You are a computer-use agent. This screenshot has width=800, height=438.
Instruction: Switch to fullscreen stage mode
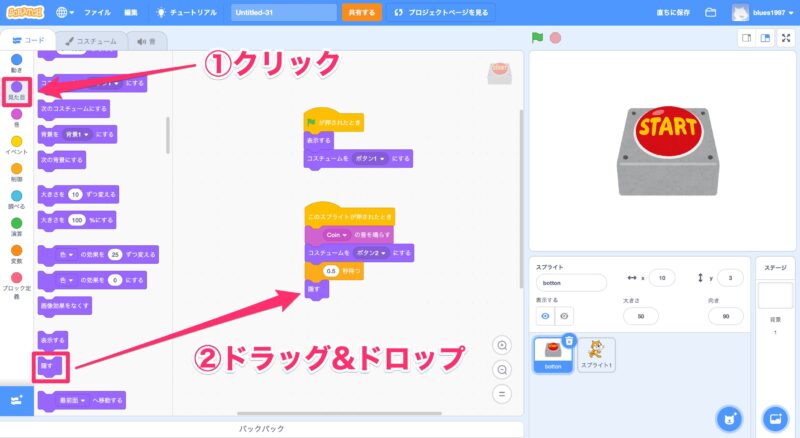click(x=784, y=38)
